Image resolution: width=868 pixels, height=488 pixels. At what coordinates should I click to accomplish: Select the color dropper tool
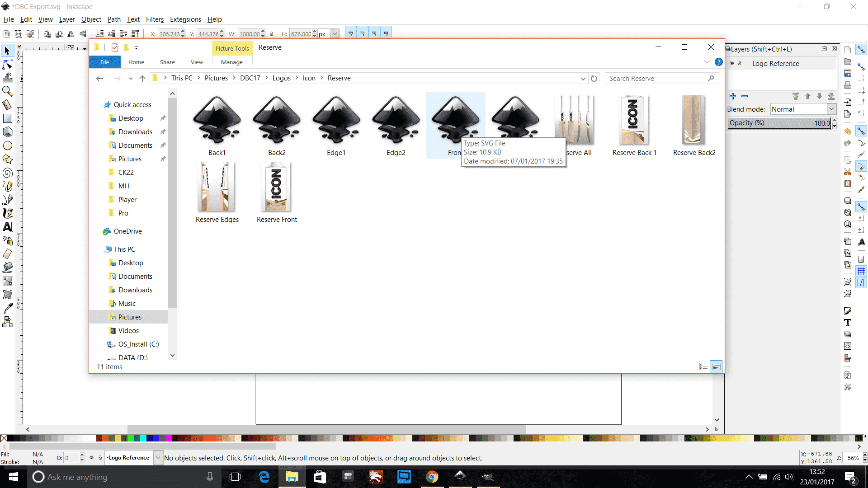tap(7, 308)
